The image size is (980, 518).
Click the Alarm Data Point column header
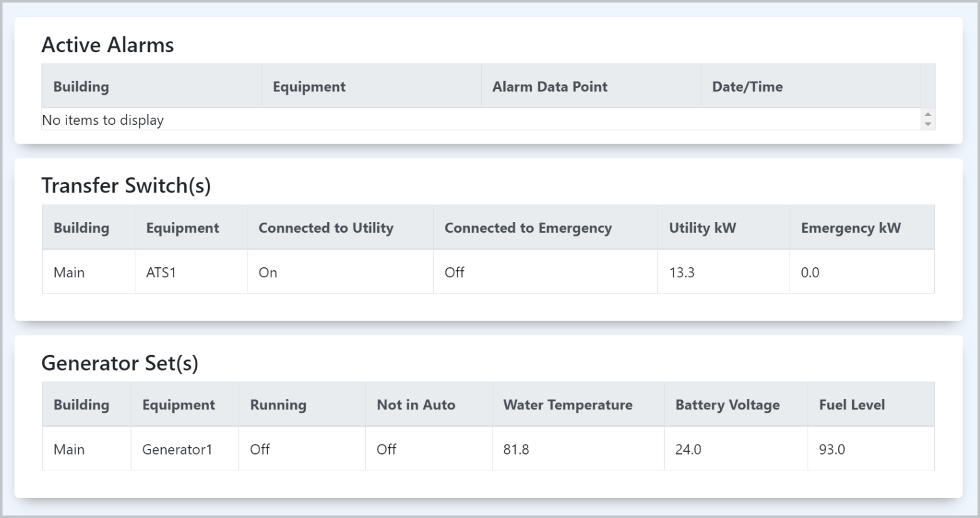(550, 87)
